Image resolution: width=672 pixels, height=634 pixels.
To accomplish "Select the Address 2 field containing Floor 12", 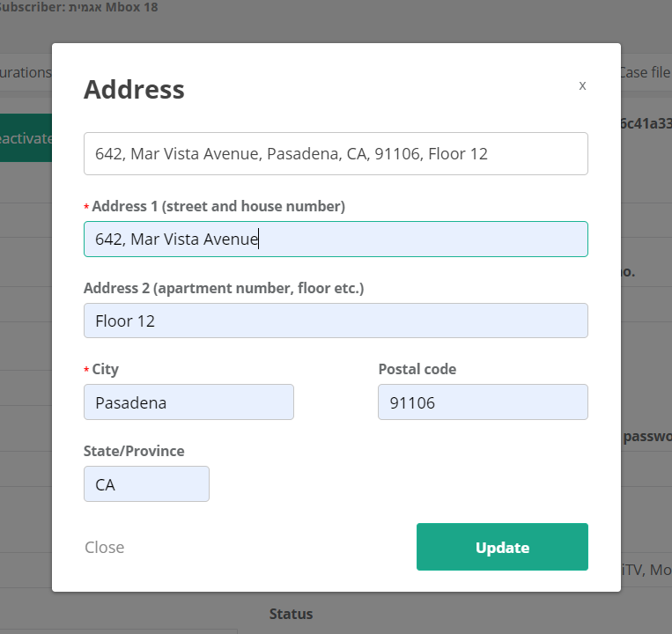I will (336, 321).
